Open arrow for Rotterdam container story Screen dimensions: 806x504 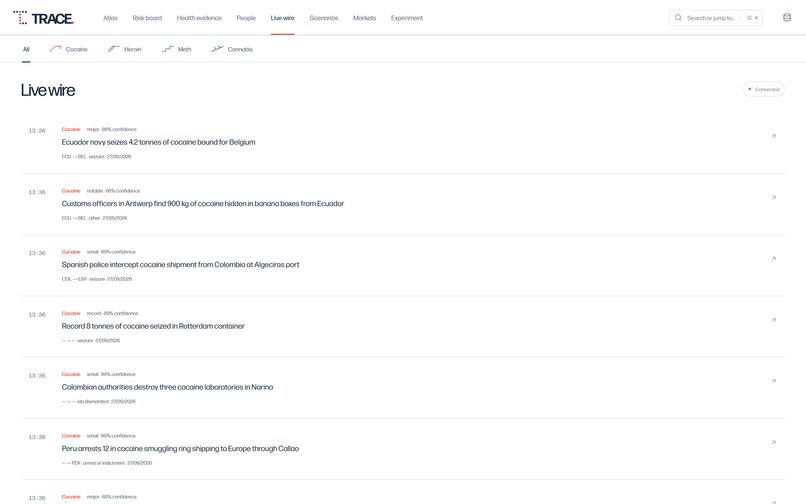pyautogui.click(x=773, y=320)
